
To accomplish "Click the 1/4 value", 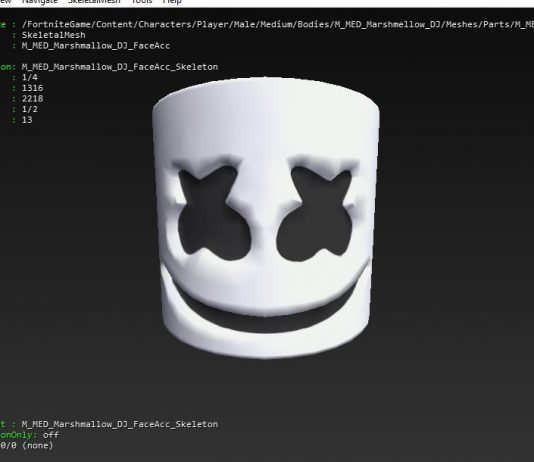I will coord(30,77).
